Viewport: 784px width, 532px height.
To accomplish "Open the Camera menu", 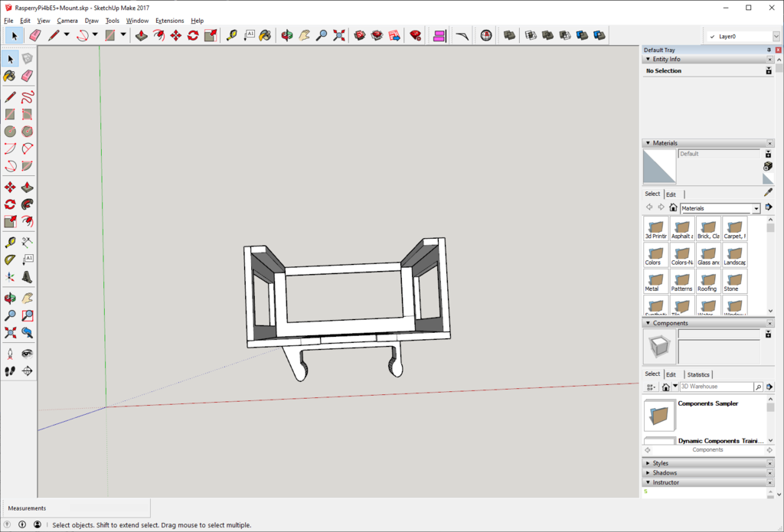I will point(67,21).
